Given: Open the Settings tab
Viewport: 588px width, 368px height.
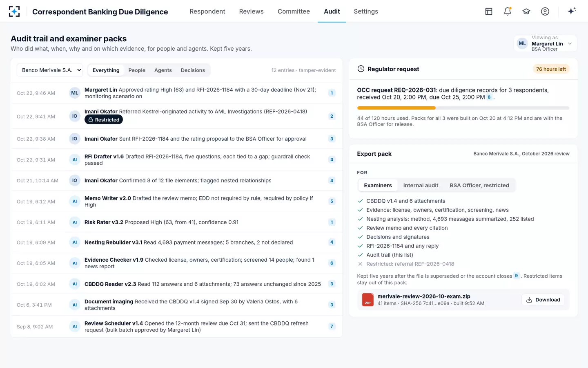Looking at the screenshot, I should pyautogui.click(x=366, y=11).
